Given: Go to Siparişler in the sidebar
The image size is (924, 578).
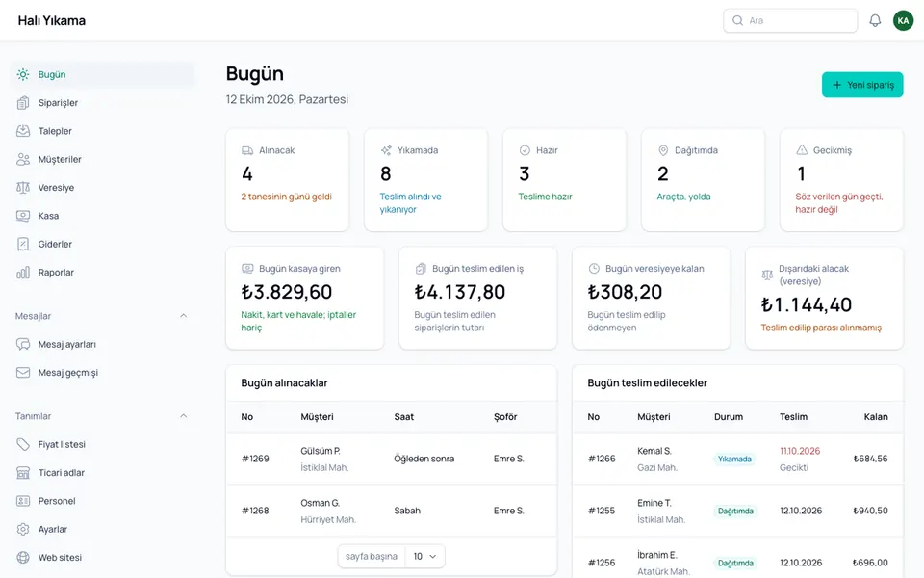Looking at the screenshot, I should 103,103.
